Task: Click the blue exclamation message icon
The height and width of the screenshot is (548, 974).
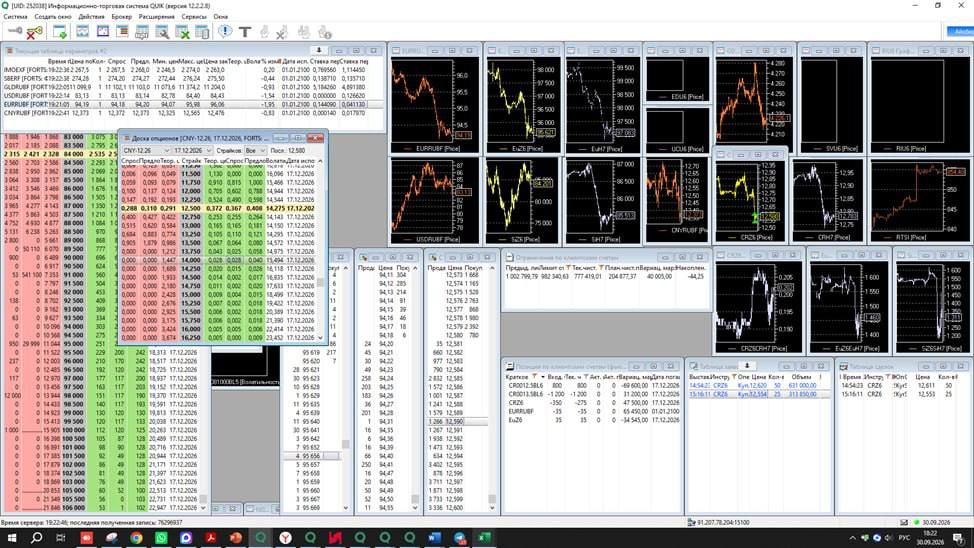Action: (x=225, y=32)
